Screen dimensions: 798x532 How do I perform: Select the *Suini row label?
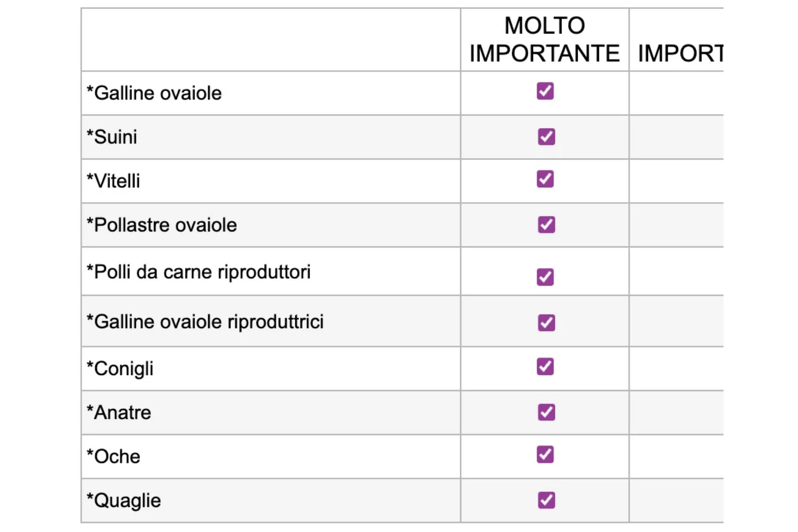coord(112,137)
